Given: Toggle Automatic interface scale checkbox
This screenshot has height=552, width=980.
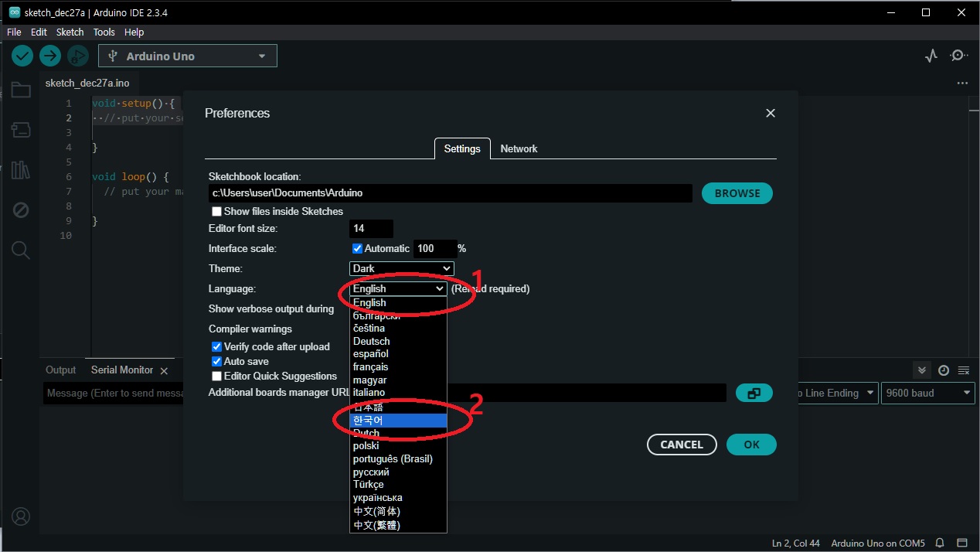Looking at the screenshot, I should [x=357, y=248].
